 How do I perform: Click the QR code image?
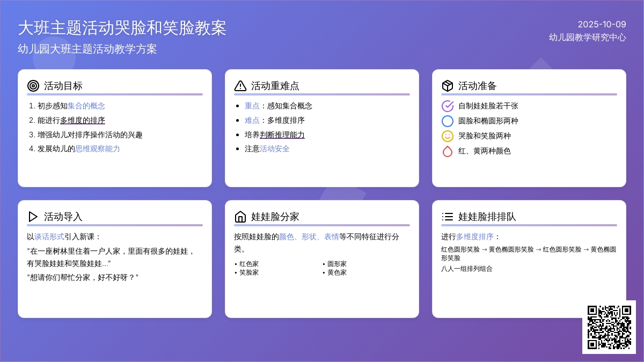coord(609,327)
